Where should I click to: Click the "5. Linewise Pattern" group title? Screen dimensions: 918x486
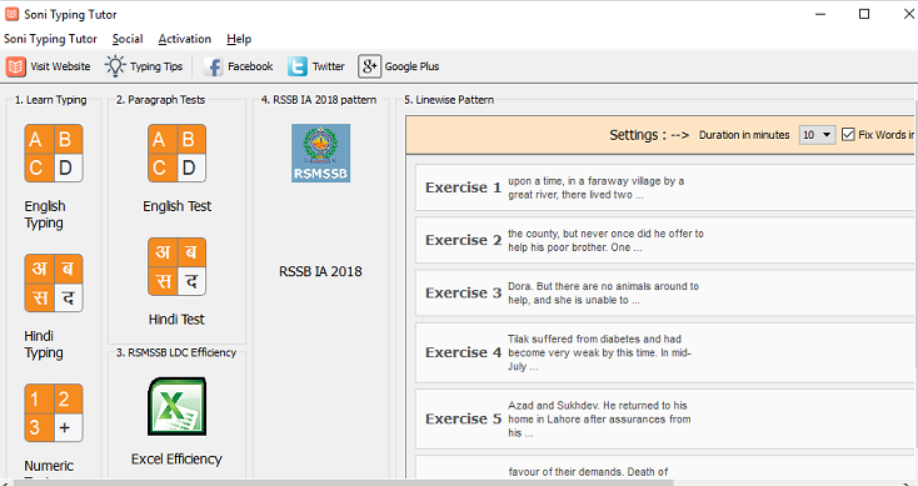[449, 100]
